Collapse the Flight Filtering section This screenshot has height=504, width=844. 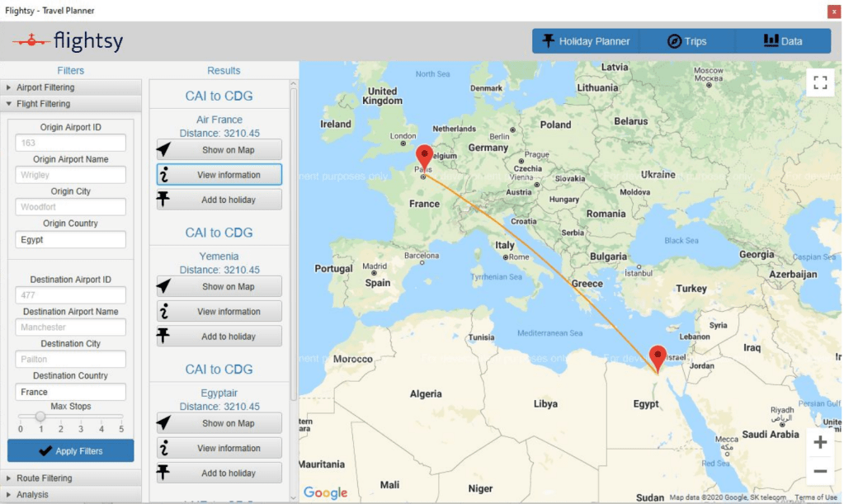(43, 104)
